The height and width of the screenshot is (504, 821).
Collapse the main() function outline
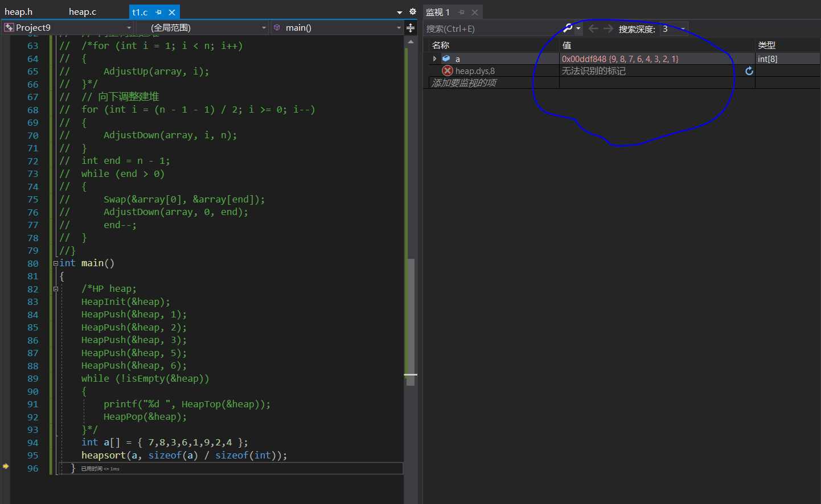click(56, 263)
